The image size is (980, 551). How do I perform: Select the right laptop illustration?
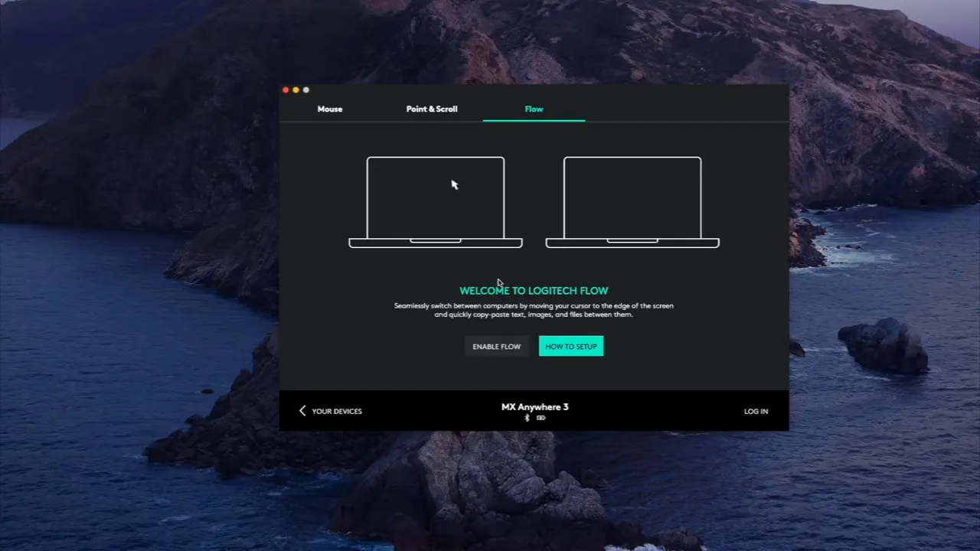[632, 202]
